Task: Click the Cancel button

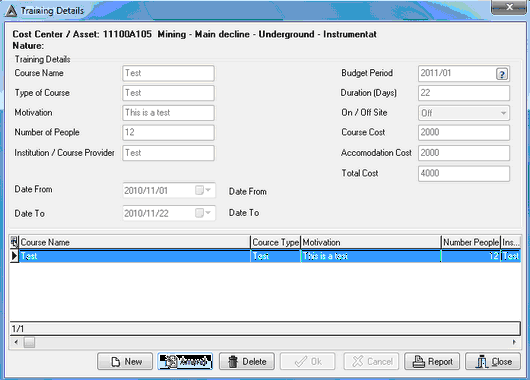Action: pos(371,361)
